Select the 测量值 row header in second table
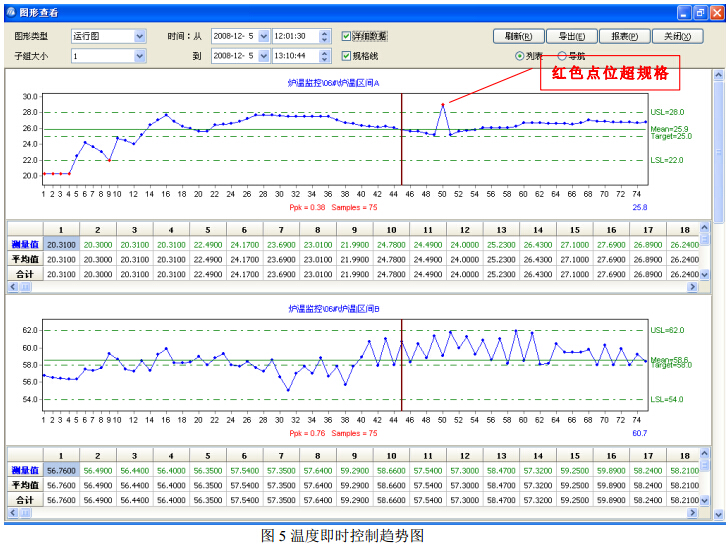Viewport: 728px width, 545px height. [x=24, y=469]
